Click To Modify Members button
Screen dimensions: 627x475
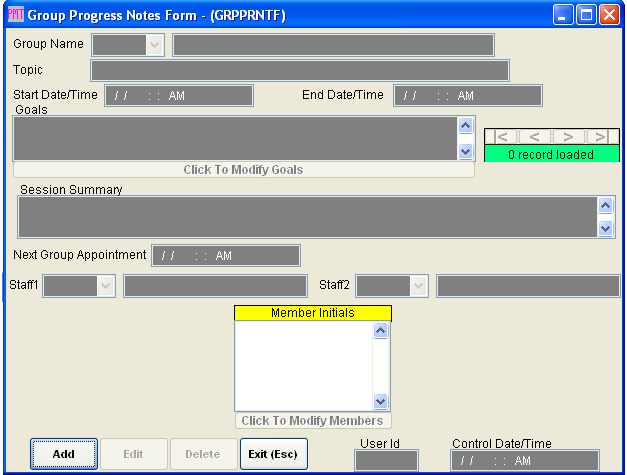point(312,421)
